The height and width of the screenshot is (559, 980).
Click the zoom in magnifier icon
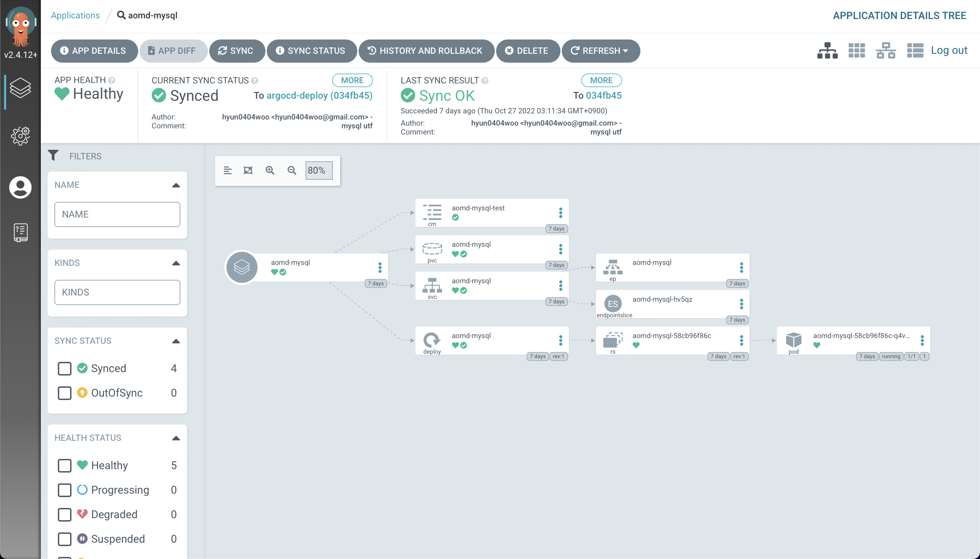[x=270, y=170]
